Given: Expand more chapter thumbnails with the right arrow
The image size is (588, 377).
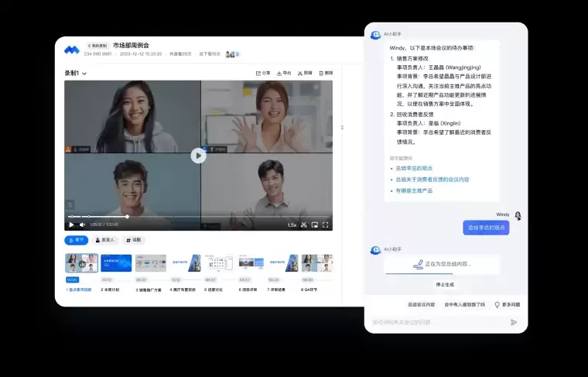Looking at the screenshot, I should (x=331, y=263).
